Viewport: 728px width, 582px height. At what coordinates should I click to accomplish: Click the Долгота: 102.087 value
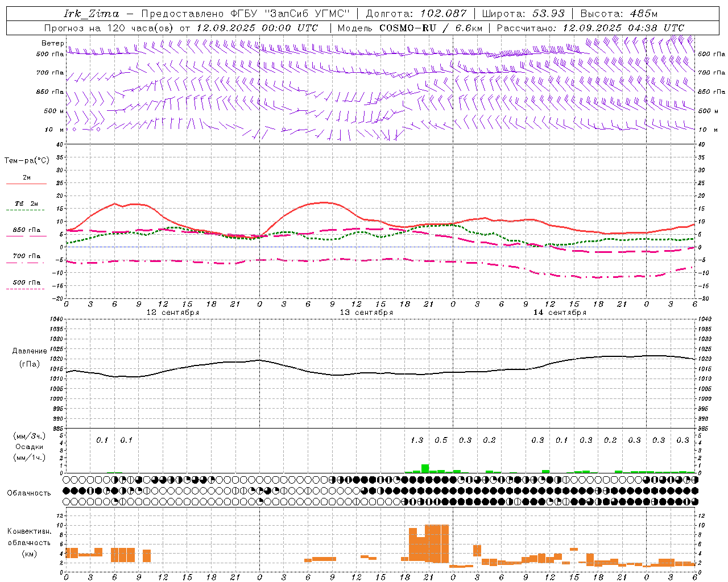(x=416, y=14)
